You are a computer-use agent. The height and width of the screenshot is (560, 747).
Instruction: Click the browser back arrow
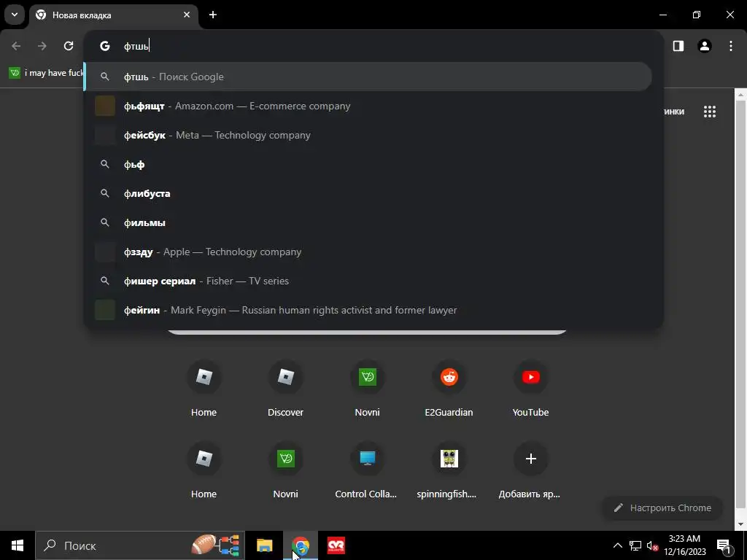pos(16,46)
